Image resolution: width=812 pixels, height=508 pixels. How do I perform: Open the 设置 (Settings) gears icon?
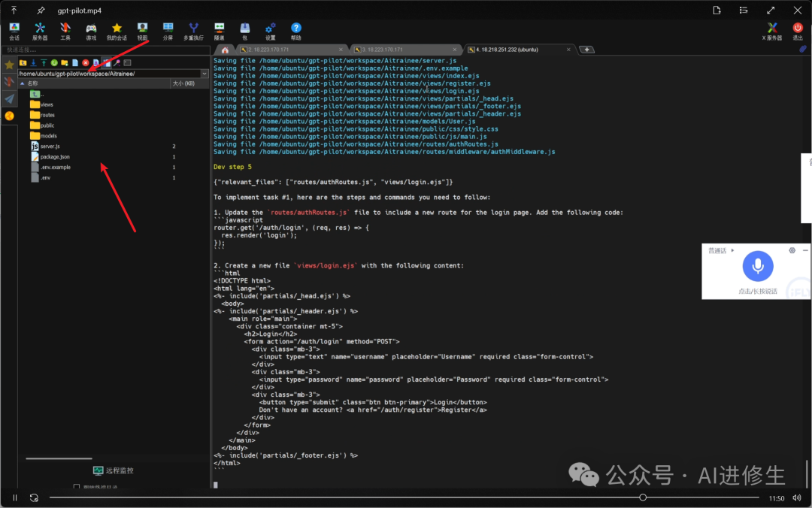[271, 32]
